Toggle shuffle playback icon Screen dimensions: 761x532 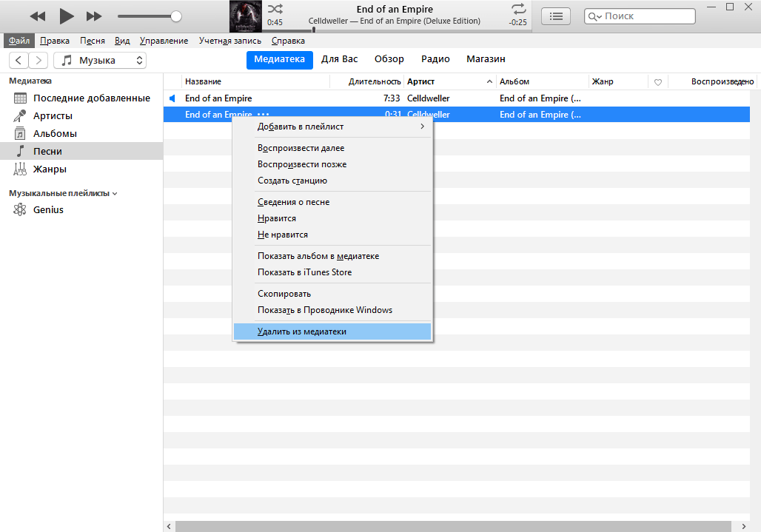[x=275, y=9]
